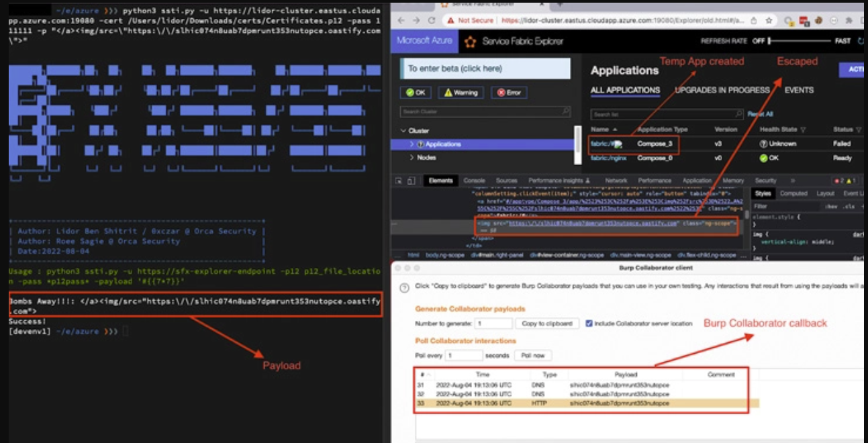This screenshot has height=443, width=868.
Task: Click the Refresh Rate slider handle
Action: coord(770,42)
